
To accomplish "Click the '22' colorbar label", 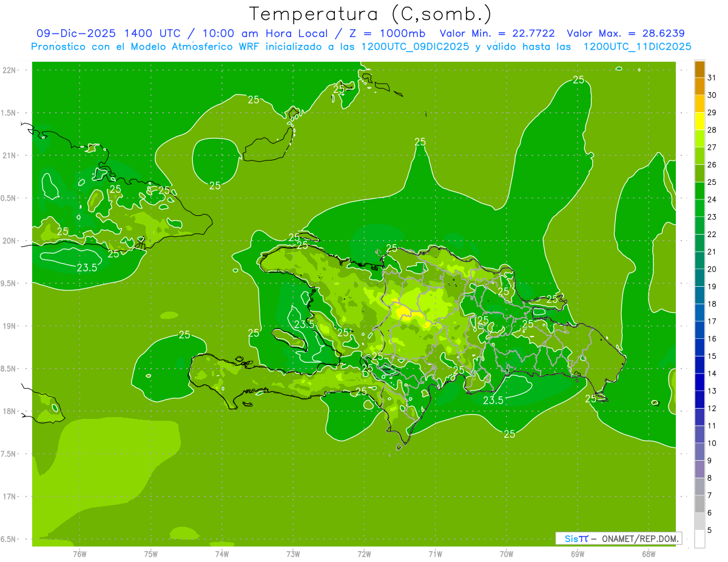I will tap(712, 234).
